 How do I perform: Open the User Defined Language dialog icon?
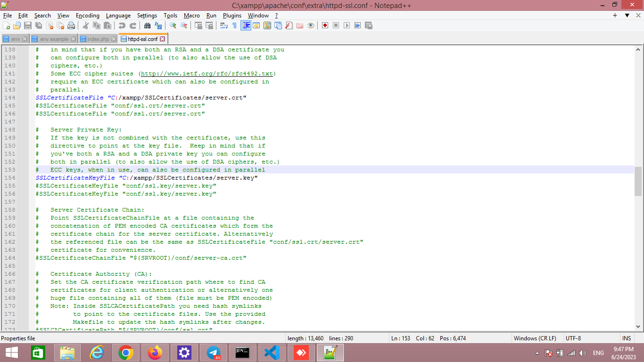[256, 25]
